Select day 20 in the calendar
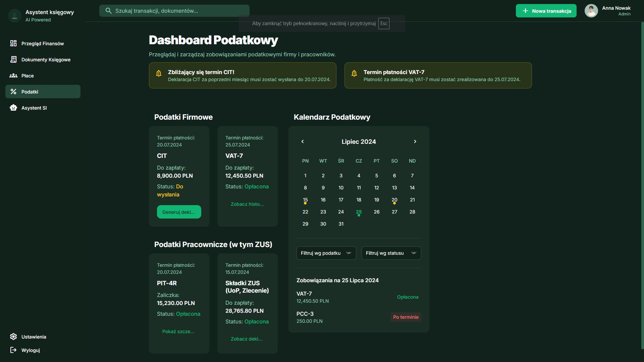Screen dimensions: 644x362 point(394,200)
